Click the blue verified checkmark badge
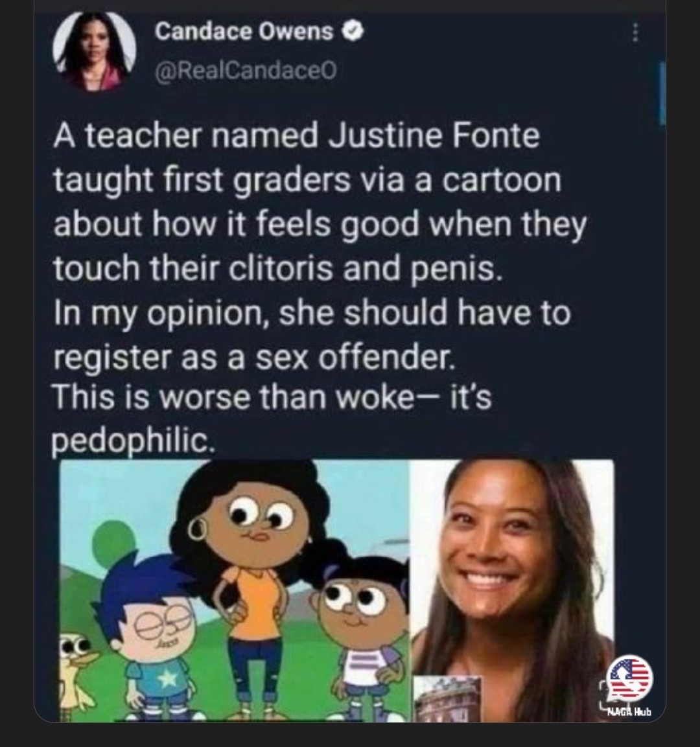 click(354, 32)
